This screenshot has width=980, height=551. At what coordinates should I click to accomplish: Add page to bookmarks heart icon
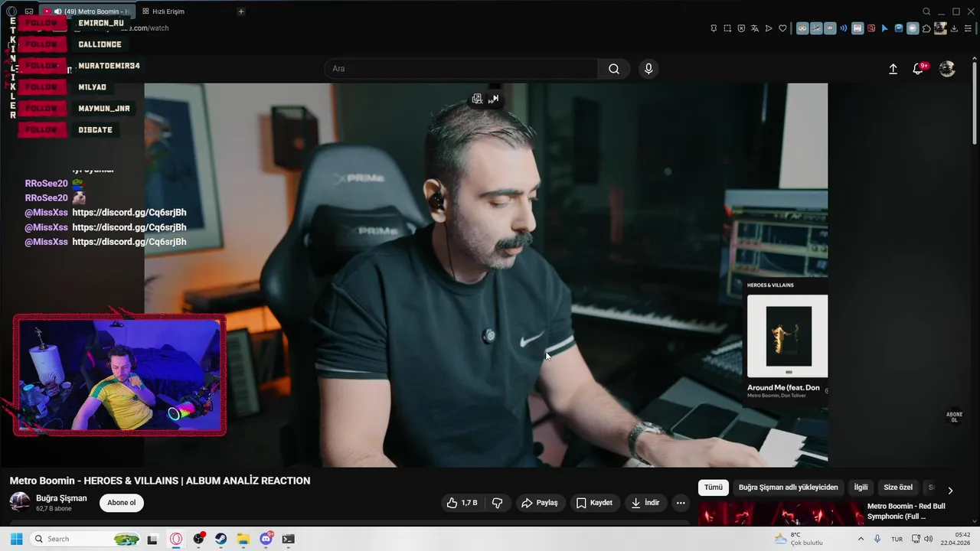[782, 28]
